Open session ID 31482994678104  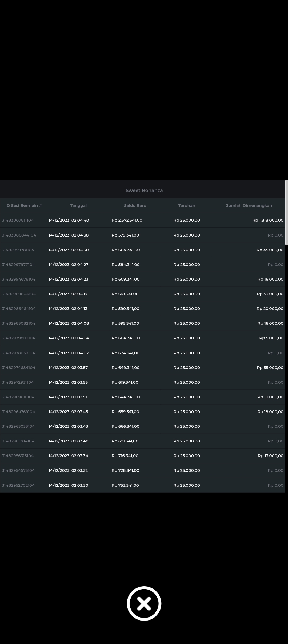pyautogui.click(x=19, y=279)
